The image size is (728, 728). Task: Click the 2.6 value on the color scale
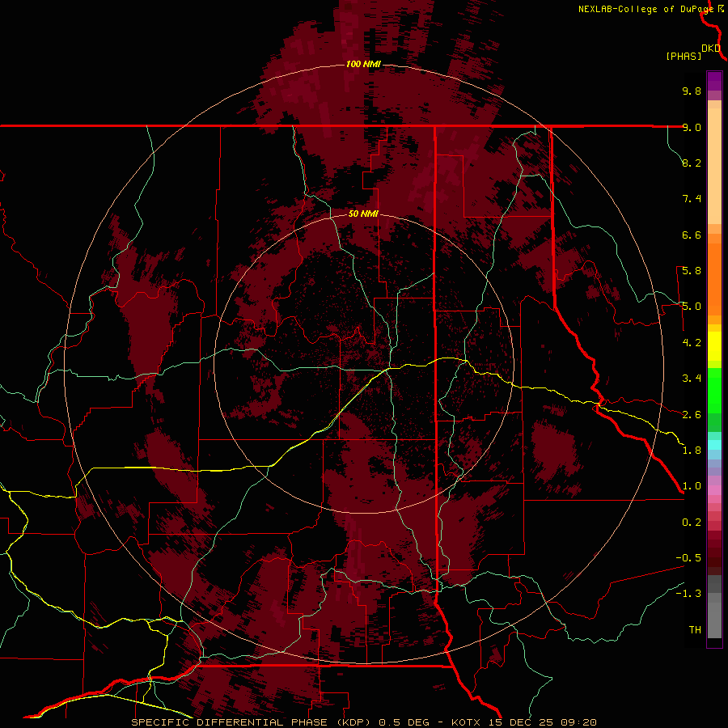coord(692,415)
